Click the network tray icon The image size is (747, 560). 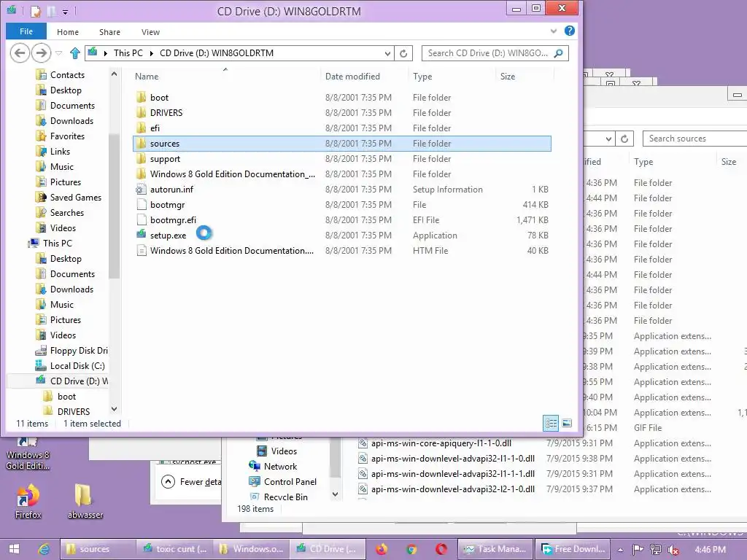(656, 550)
